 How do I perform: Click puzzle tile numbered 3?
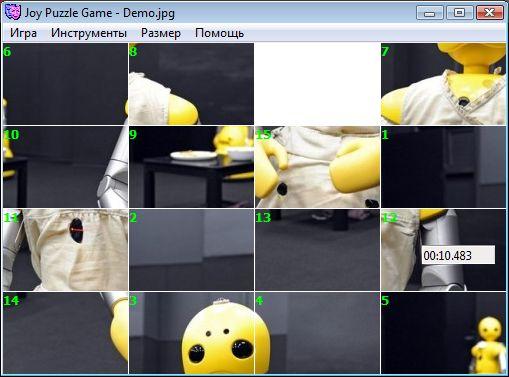[191, 333]
